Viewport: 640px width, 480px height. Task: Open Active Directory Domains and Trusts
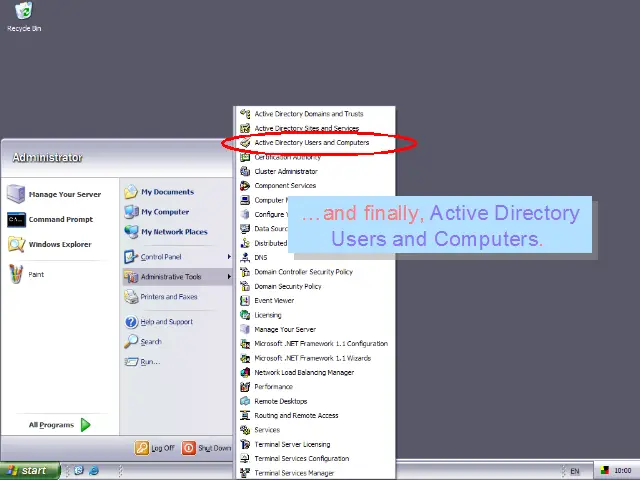316,114
